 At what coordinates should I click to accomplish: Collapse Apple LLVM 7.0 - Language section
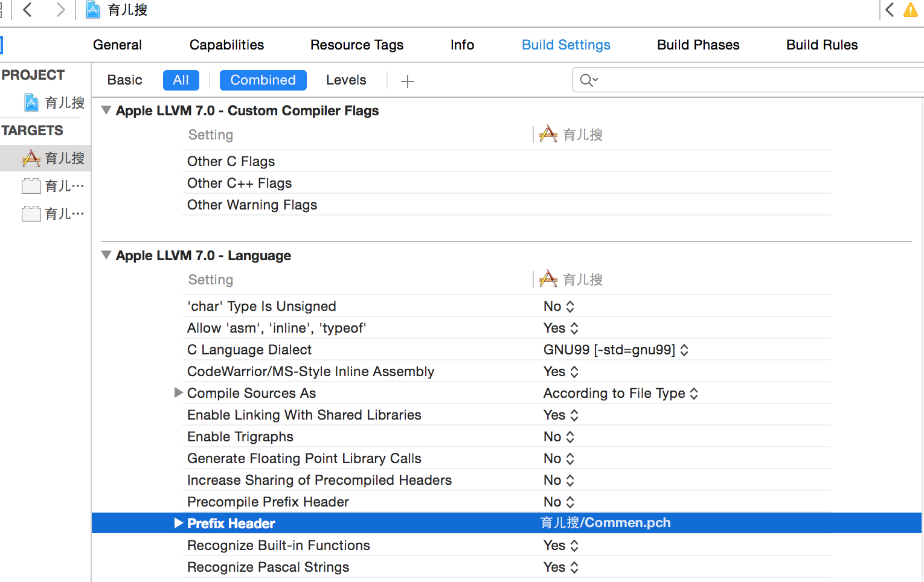106,255
